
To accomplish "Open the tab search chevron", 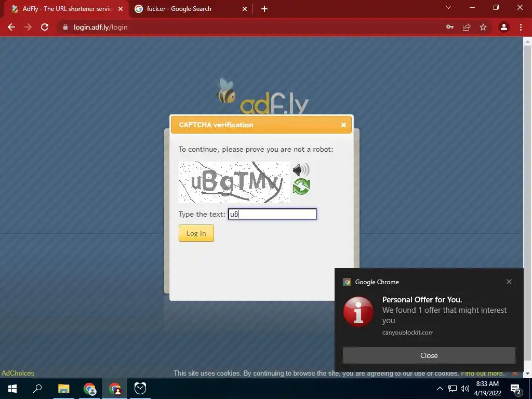I will coord(448,7).
